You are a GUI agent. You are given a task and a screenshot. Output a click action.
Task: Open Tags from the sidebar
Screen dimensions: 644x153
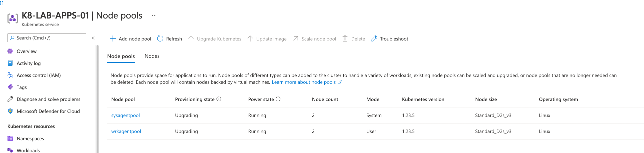click(x=22, y=87)
